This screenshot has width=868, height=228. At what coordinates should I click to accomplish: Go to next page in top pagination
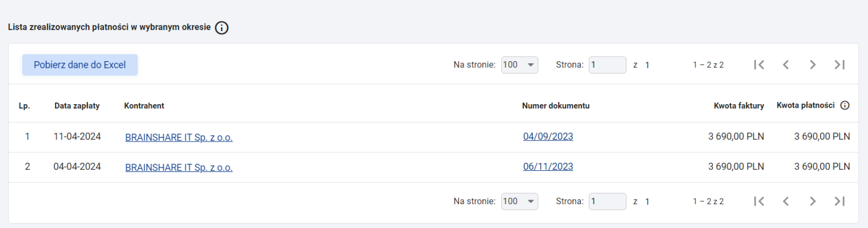coord(812,65)
